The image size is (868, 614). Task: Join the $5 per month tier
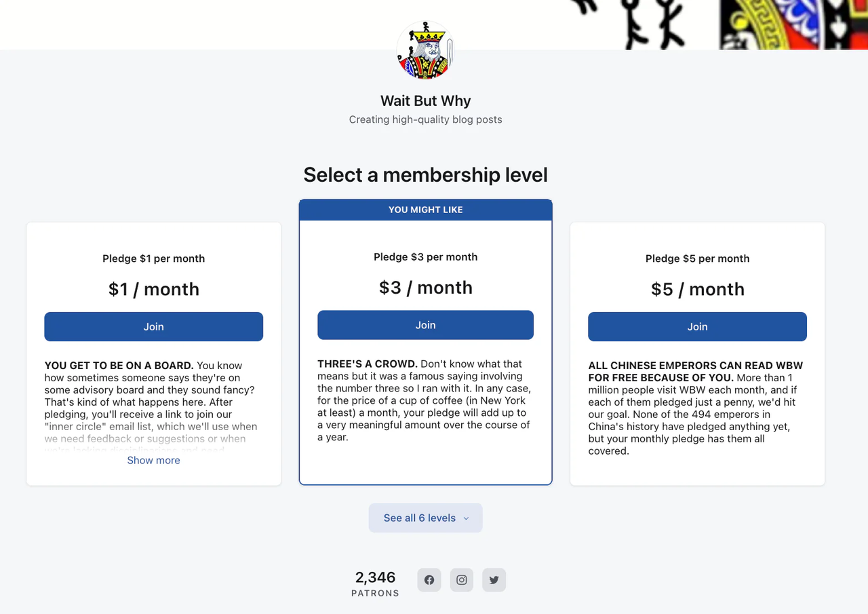(x=697, y=326)
